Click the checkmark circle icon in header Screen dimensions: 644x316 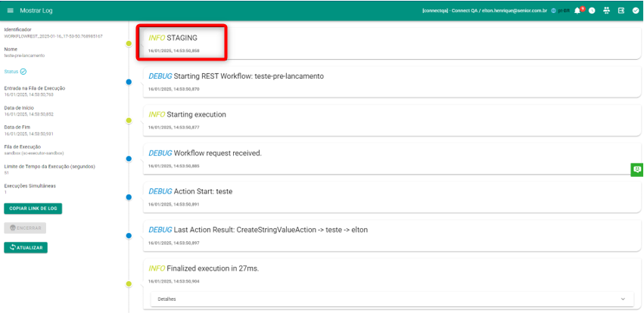click(x=636, y=11)
